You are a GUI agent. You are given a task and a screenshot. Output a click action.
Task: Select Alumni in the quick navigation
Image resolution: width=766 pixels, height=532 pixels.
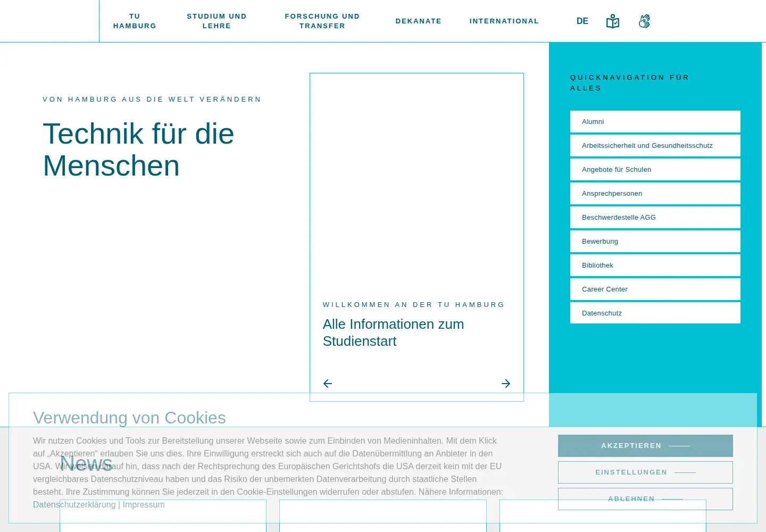655,121
